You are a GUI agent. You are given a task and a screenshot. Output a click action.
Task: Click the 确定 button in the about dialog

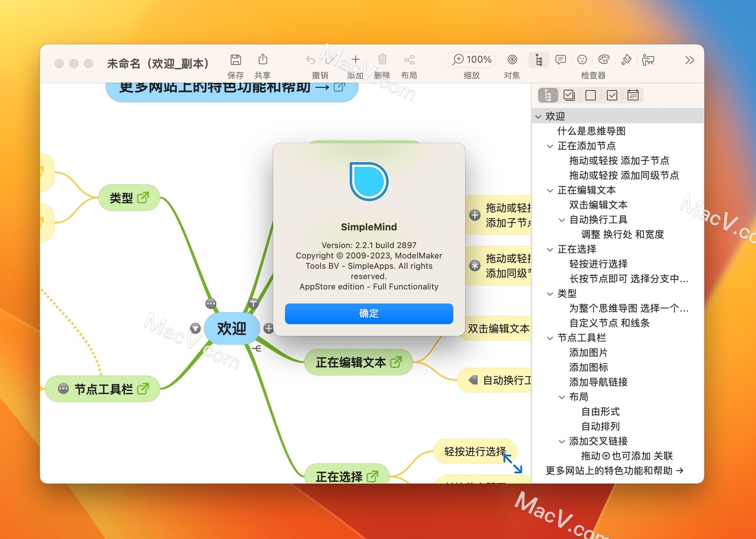tap(369, 314)
